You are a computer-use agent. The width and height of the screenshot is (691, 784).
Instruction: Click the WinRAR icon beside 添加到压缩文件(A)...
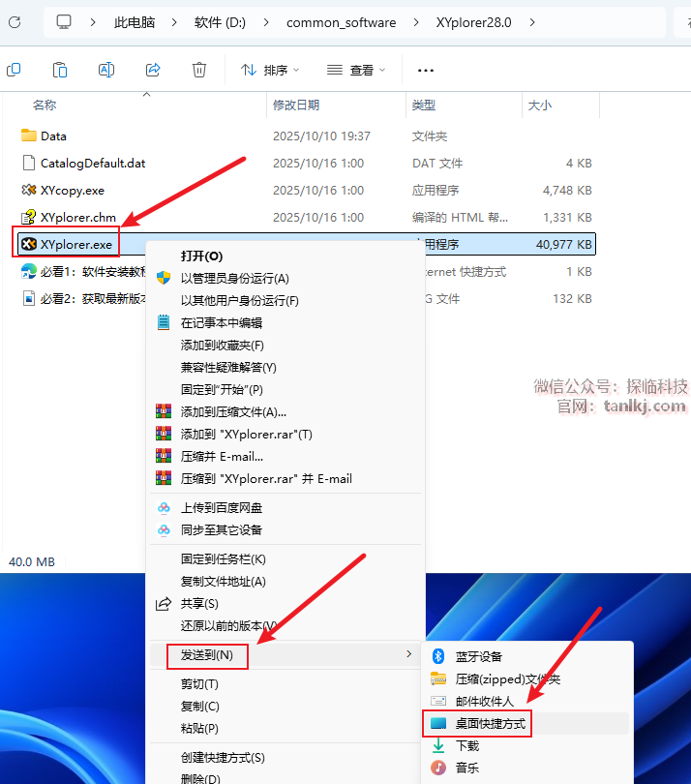pyautogui.click(x=164, y=411)
